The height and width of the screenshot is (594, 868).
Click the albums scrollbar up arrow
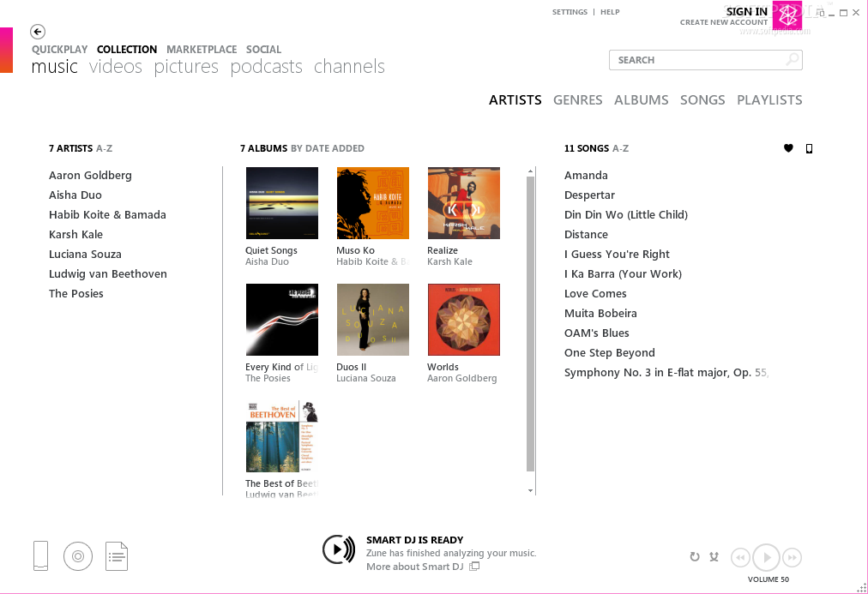click(530, 171)
